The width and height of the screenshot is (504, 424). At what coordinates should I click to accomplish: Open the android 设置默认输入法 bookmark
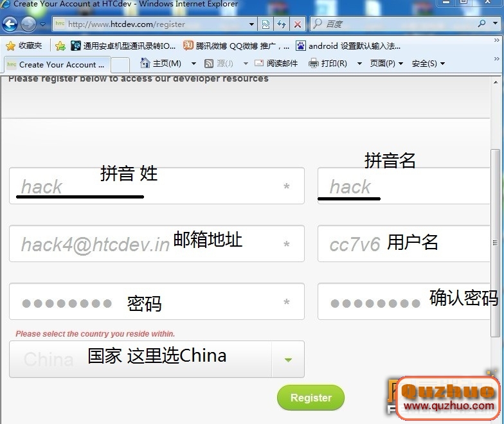point(348,46)
